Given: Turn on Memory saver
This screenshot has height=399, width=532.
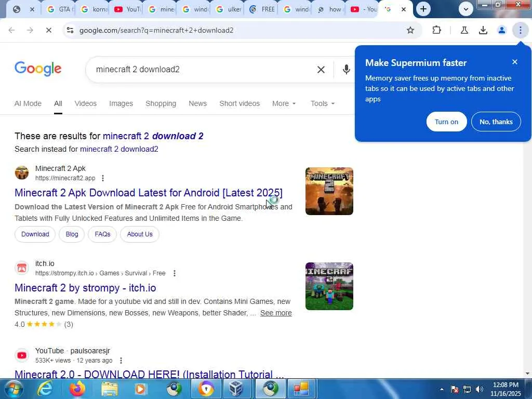Looking at the screenshot, I should click(446, 122).
